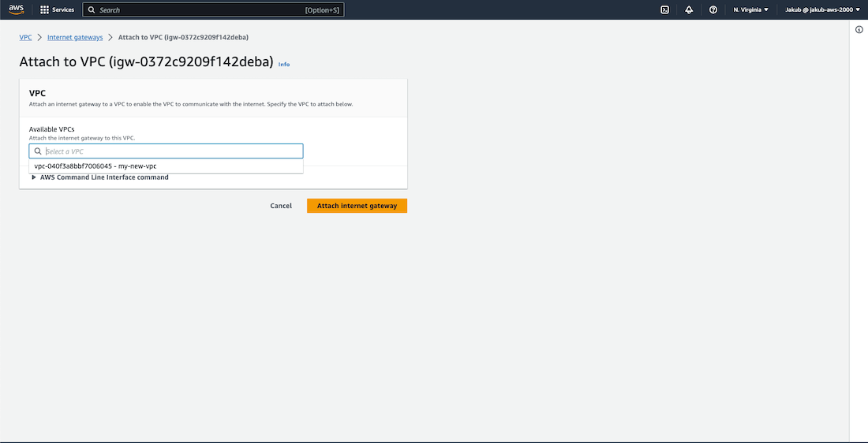The image size is (868, 443).
Task: Open the Jakub @ jakub-aws-2000 account menu
Action: point(822,10)
